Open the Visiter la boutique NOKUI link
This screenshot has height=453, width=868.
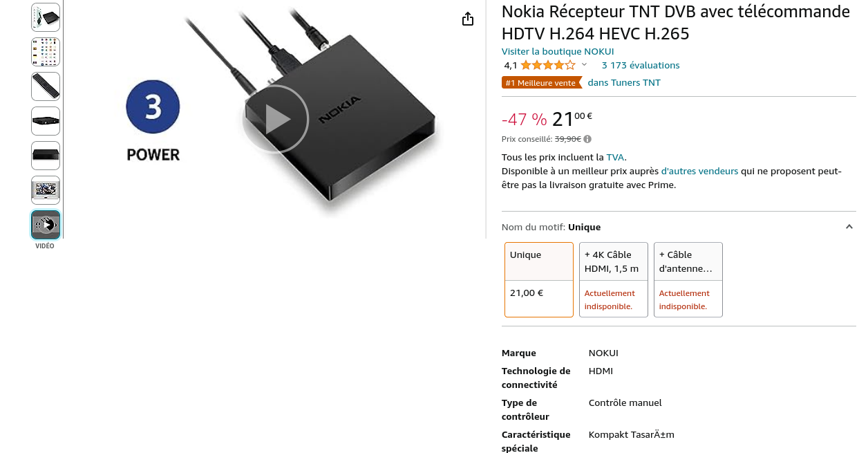click(558, 52)
